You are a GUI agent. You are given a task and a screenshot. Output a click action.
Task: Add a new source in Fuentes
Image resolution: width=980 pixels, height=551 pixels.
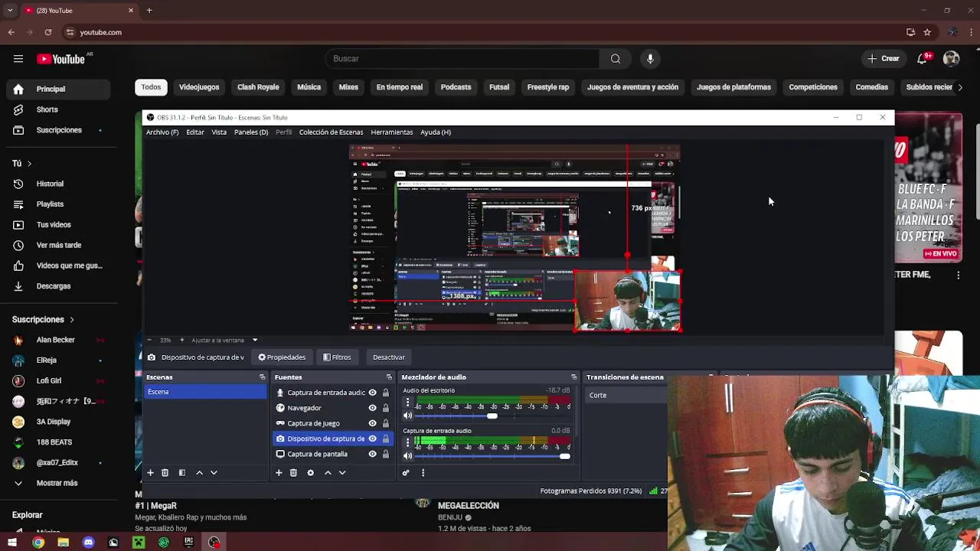(x=279, y=473)
